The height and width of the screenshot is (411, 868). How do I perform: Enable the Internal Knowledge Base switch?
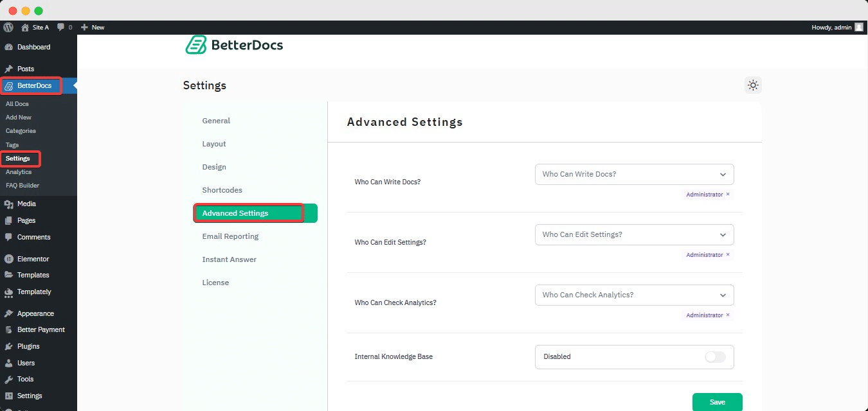pyautogui.click(x=715, y=356)
